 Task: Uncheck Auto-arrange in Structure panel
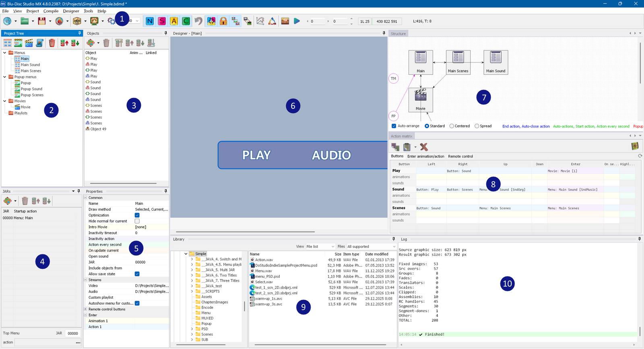click(394, 126)
